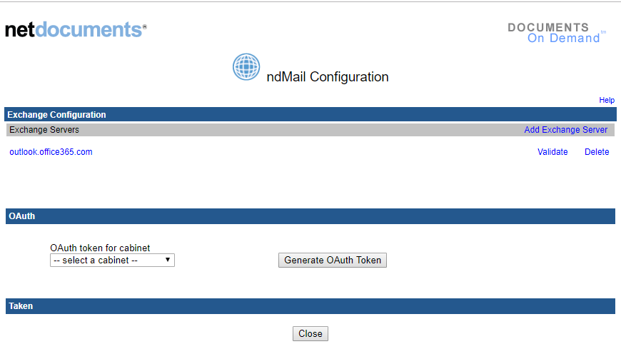Viewport: 621px width, 364px height.
Task: Click the cabinet dropdown arrow
Action: tap(168, 260)
